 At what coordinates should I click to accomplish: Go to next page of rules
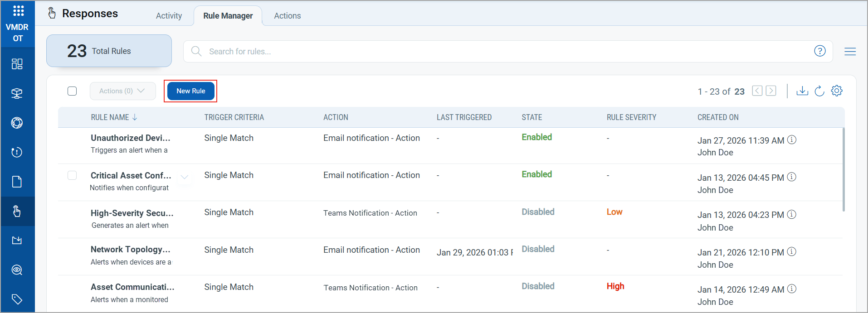(x=771, y=91)
